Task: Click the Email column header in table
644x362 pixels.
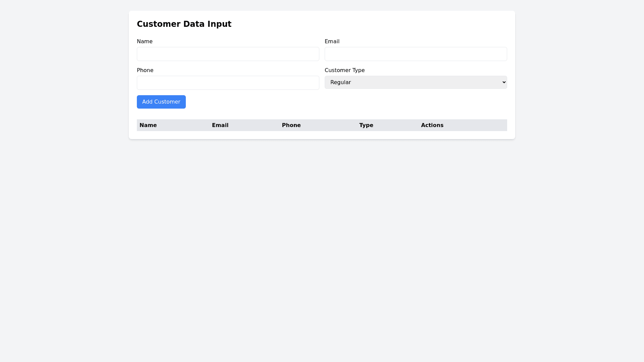Action: [220, 125]
